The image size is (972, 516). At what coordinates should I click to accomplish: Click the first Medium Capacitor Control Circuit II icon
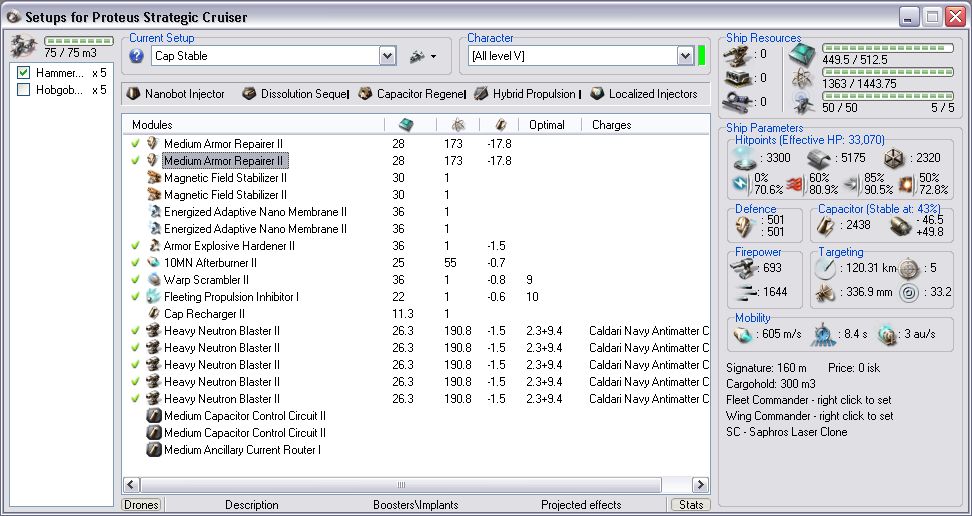154,416
